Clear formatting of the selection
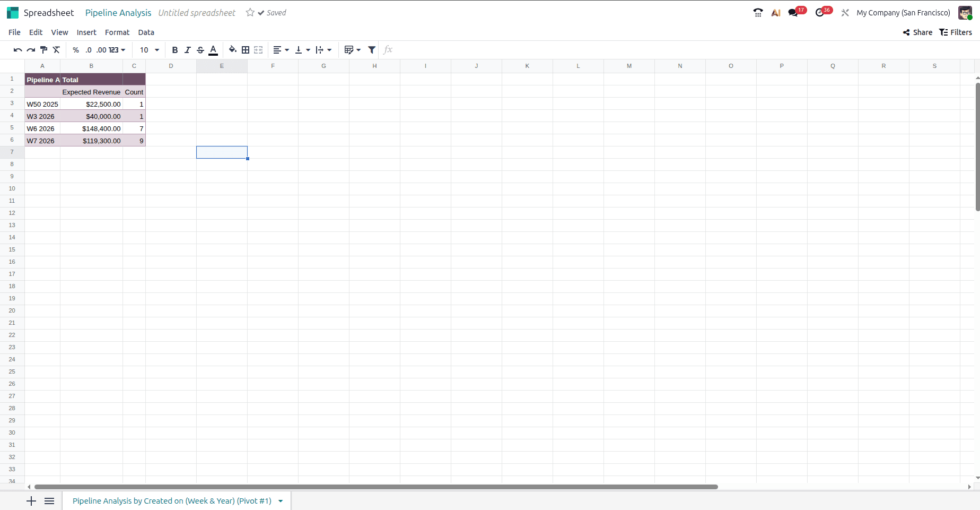The height and width of the screenshot is (510, 980). point(56,50)
